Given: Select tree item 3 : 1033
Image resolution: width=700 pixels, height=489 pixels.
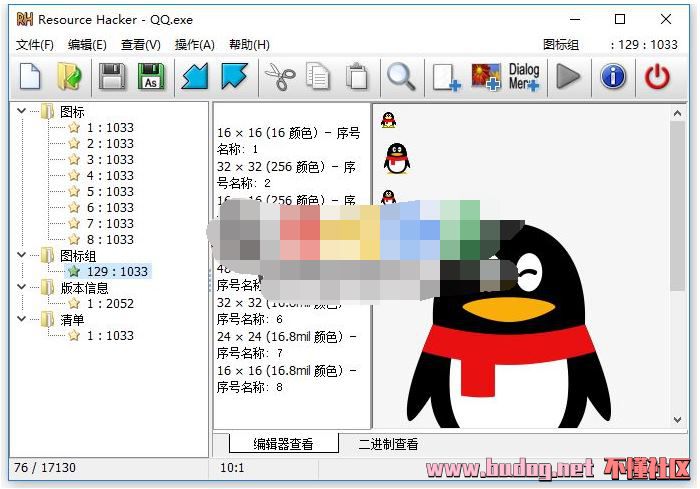Looking at the screenshot, I should 110,160.
